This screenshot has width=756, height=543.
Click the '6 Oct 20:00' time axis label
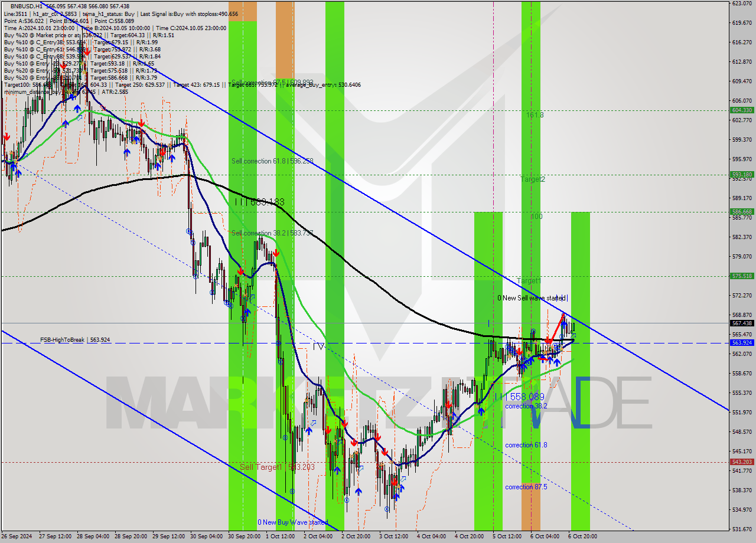(x=582, y=537)
